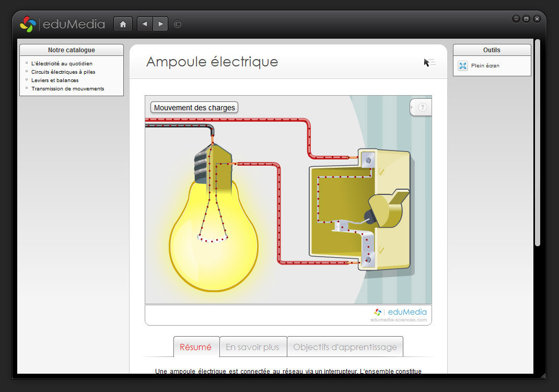Open Circuits électriques à piles entry
This screenshot has height=392, width=559.
63,72
